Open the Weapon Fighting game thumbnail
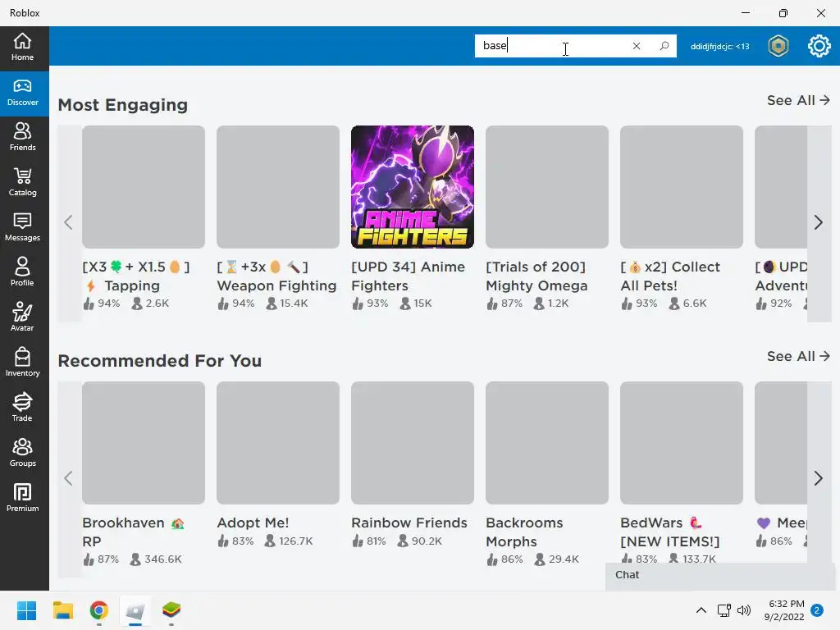Image resolution: width=840 pixels, height=630 pixels. (278, 187)
